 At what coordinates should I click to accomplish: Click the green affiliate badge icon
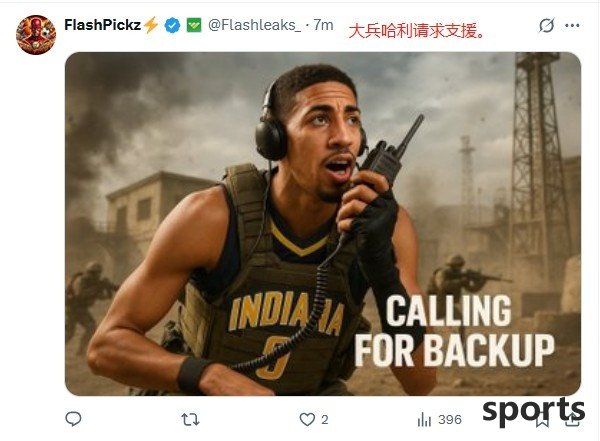(x=194, y=25)
